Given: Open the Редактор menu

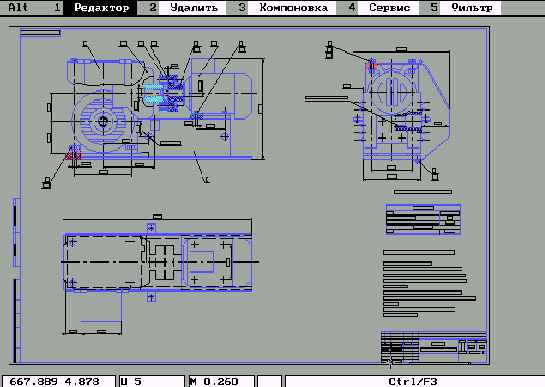Looking at the screenshot, I should [102, 7].
